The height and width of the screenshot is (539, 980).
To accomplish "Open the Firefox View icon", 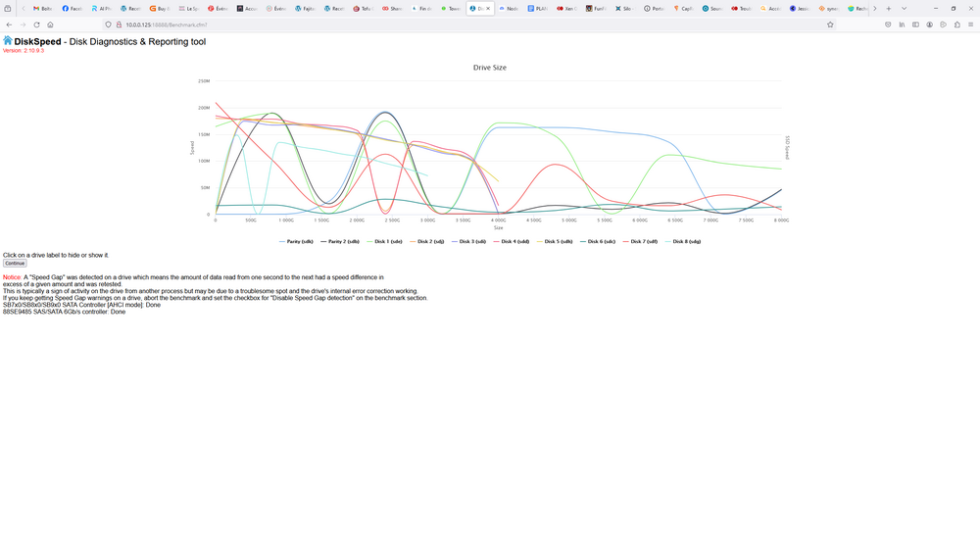I will 8,9.
